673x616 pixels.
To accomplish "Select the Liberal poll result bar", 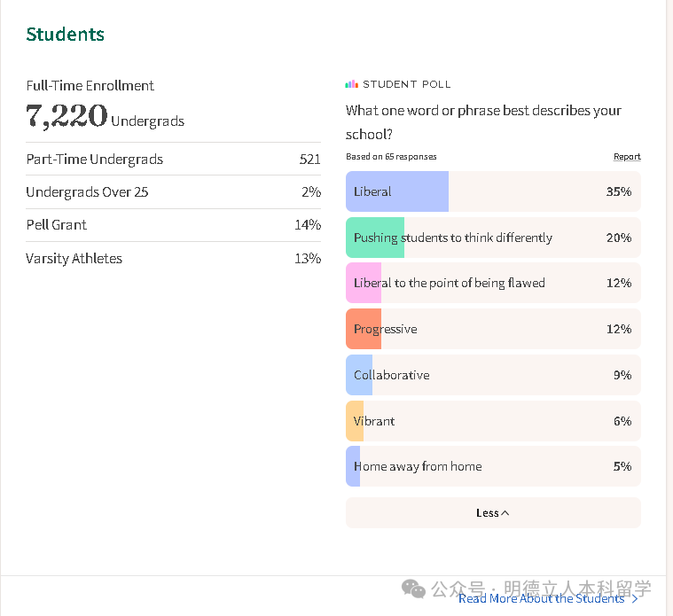I will (x=493, y=191).
